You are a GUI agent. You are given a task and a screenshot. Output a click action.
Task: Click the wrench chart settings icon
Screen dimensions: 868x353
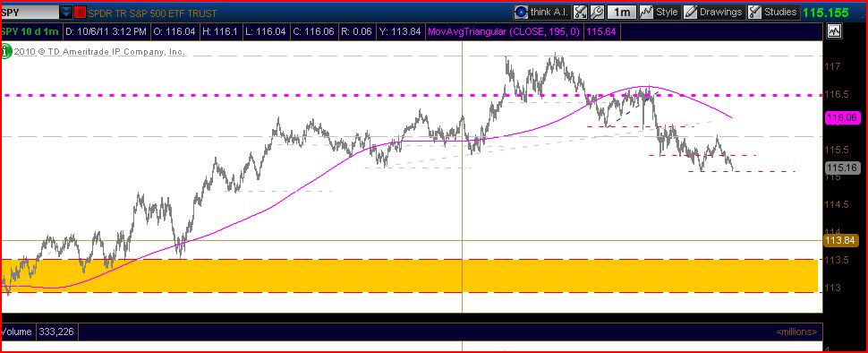coord(597,12)
